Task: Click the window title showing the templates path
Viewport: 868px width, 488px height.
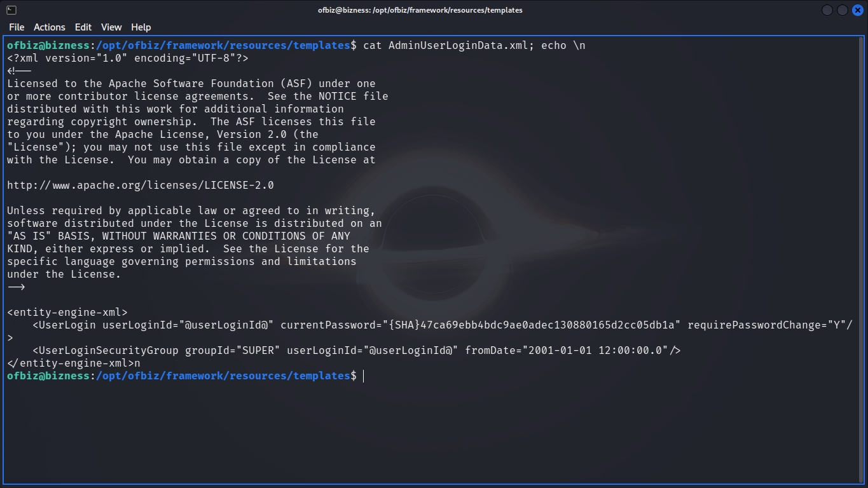Action: point(420,10)
